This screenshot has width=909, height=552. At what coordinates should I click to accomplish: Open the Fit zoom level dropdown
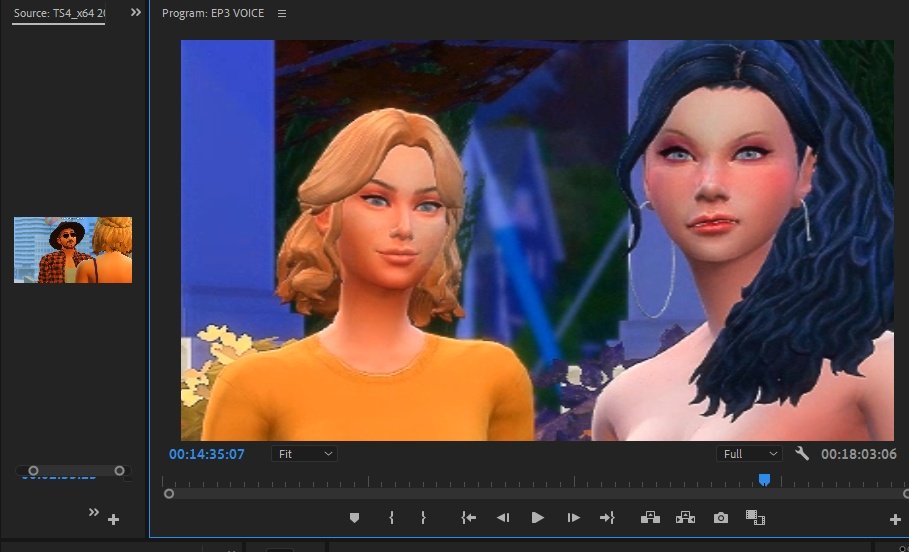coord(304,454)
